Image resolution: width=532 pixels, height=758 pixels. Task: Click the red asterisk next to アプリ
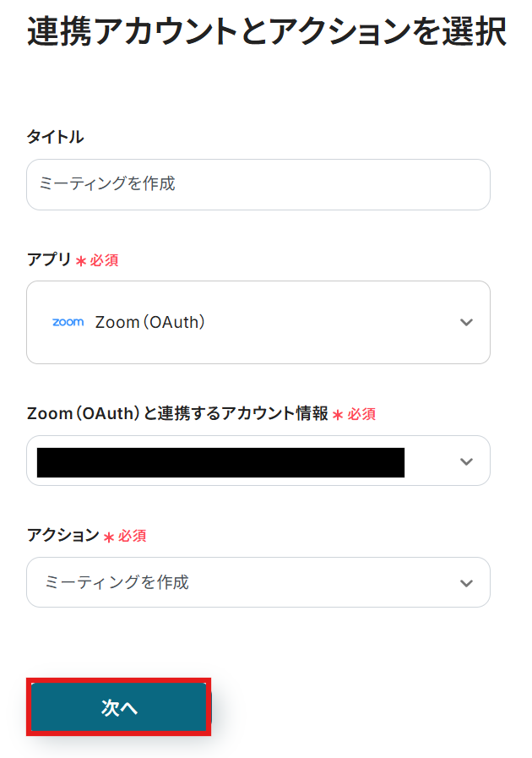click(x=81, y=261)
